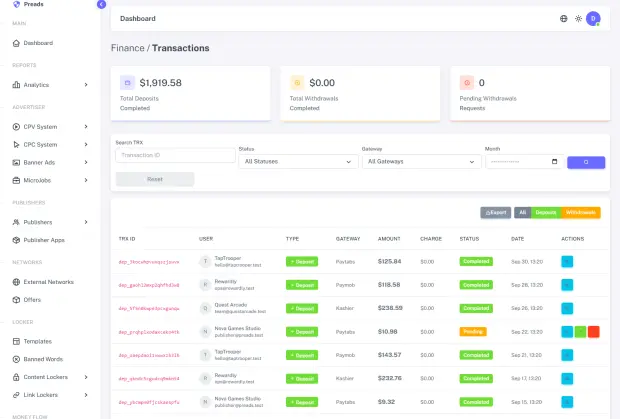Click the Banner Ads image icon

pos(16,162)
